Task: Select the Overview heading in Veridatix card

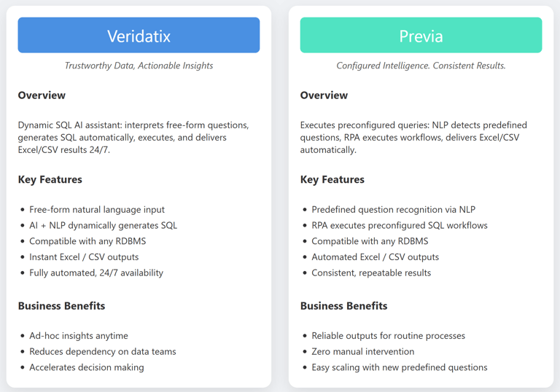Action: (42, 95)
